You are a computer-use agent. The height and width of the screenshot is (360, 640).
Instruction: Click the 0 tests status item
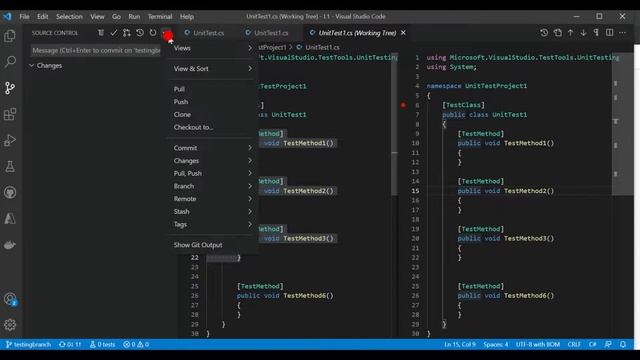click(102, 344)
